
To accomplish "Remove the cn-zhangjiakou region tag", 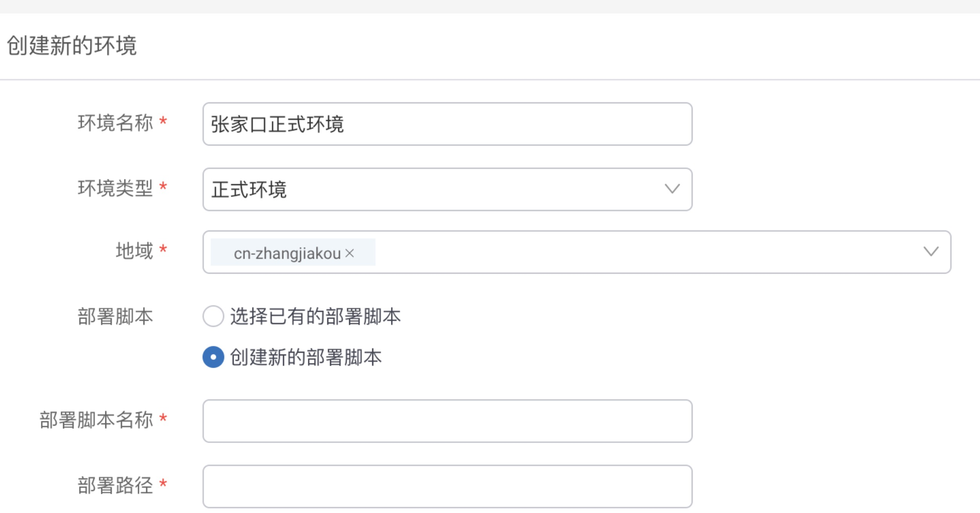I will tap(349, 253).
